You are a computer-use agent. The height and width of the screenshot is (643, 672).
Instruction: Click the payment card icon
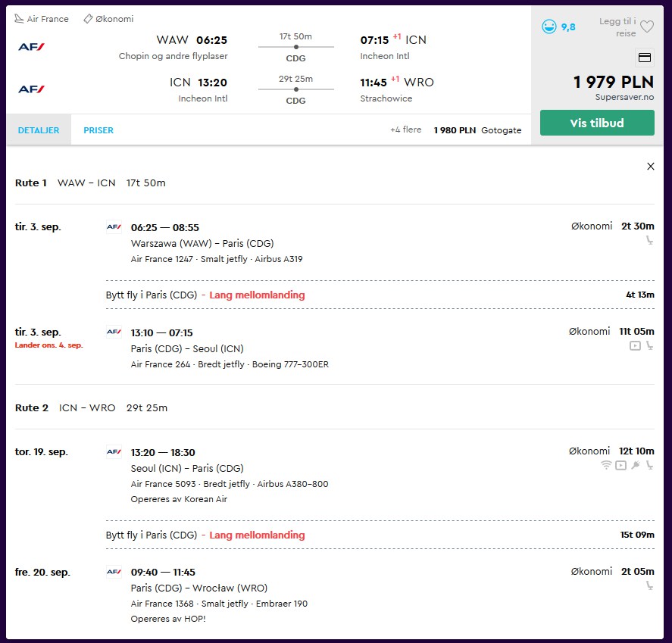tap(645, 58)
